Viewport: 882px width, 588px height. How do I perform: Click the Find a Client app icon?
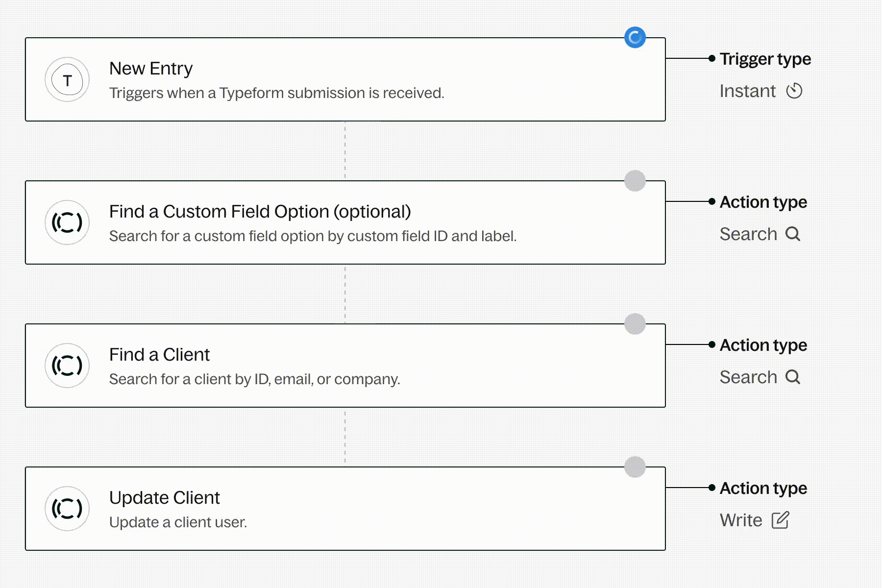point(67,366)
